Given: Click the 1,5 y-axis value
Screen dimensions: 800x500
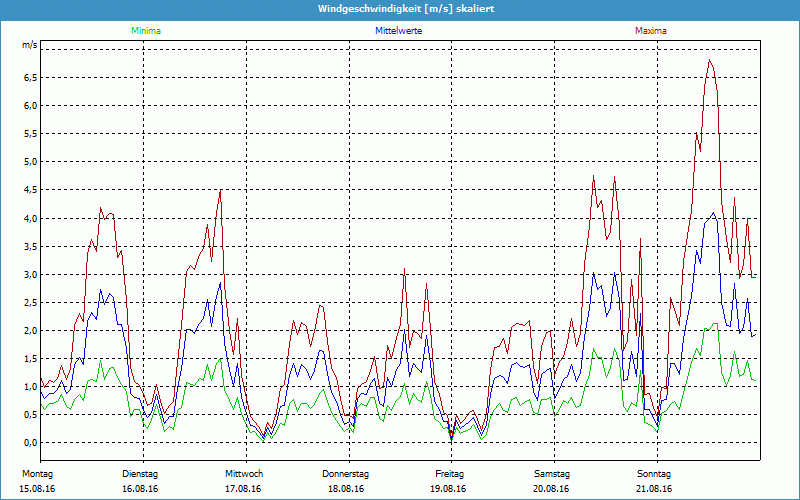Looking at the screenshot, I should (x=30, y=359).
